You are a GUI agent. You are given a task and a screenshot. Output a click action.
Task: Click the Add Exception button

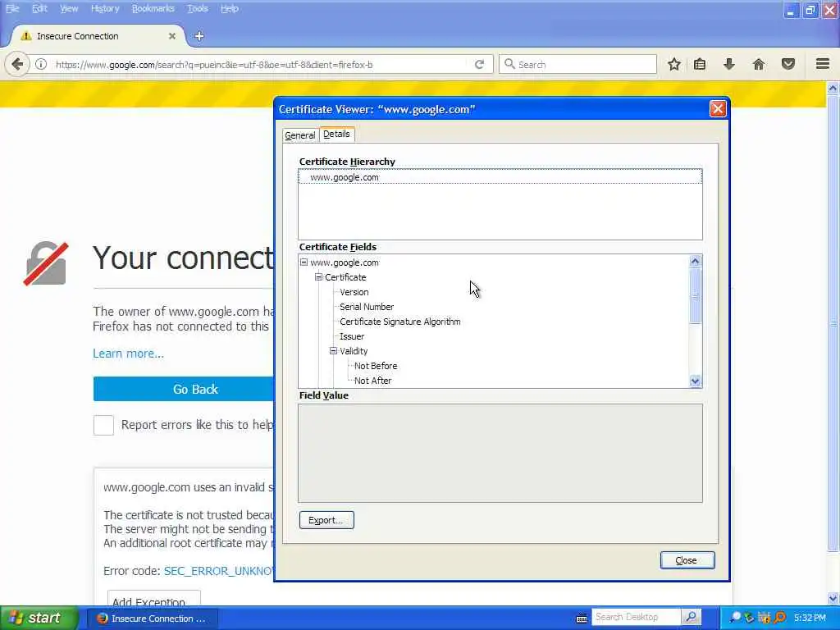point(154,598)
